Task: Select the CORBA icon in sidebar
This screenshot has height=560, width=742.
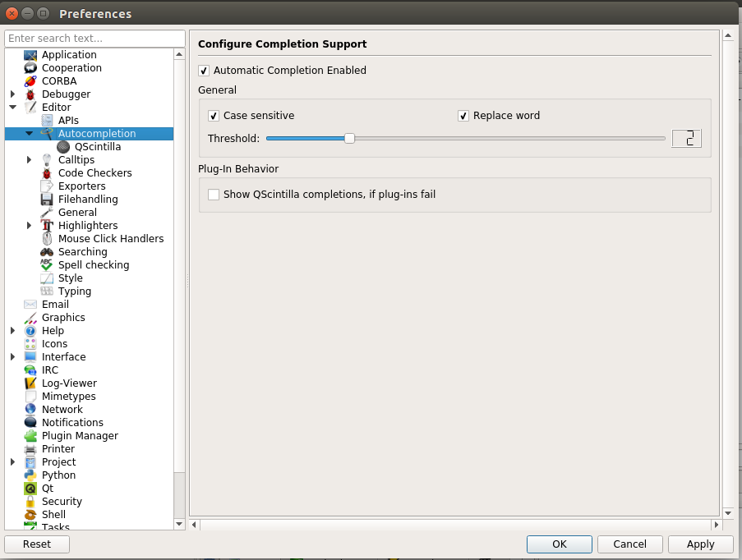Action: [x=30, y=81]
